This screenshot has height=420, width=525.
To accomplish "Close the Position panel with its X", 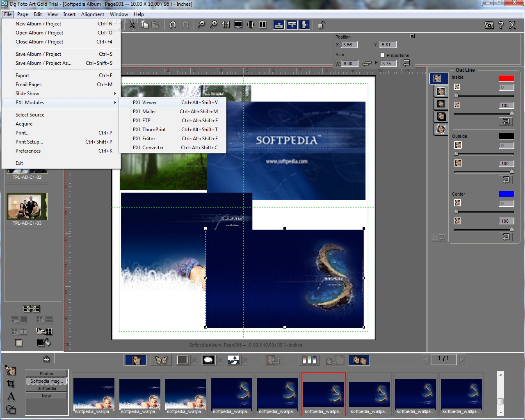I will (x=412, y=36).
